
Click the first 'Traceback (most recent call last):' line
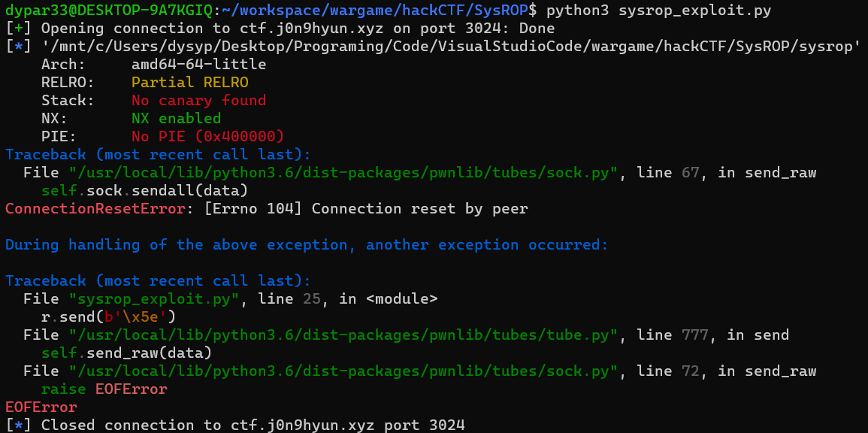click(x=159, y=155)
